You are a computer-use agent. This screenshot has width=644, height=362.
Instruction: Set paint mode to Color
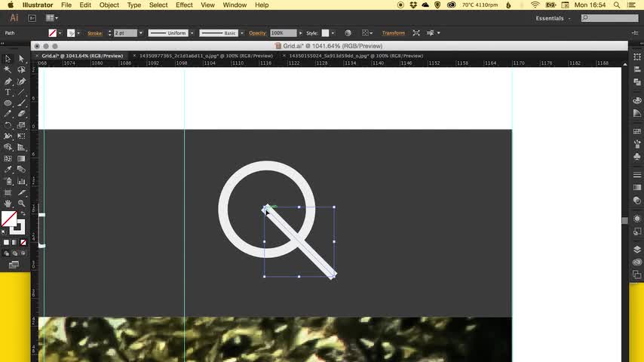[6, 242]
